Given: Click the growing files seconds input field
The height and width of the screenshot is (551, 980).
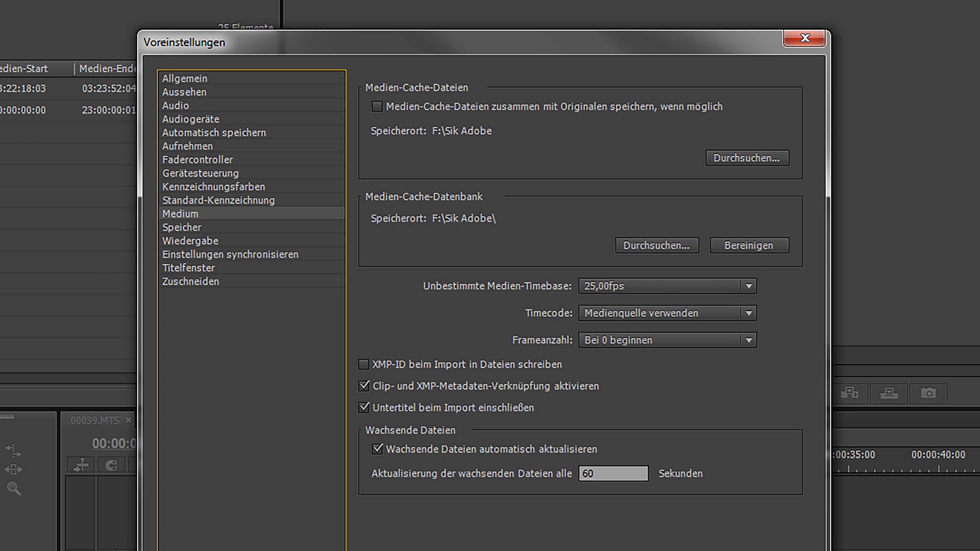Looking at the screenshot, I should click(x=613, y=473).
